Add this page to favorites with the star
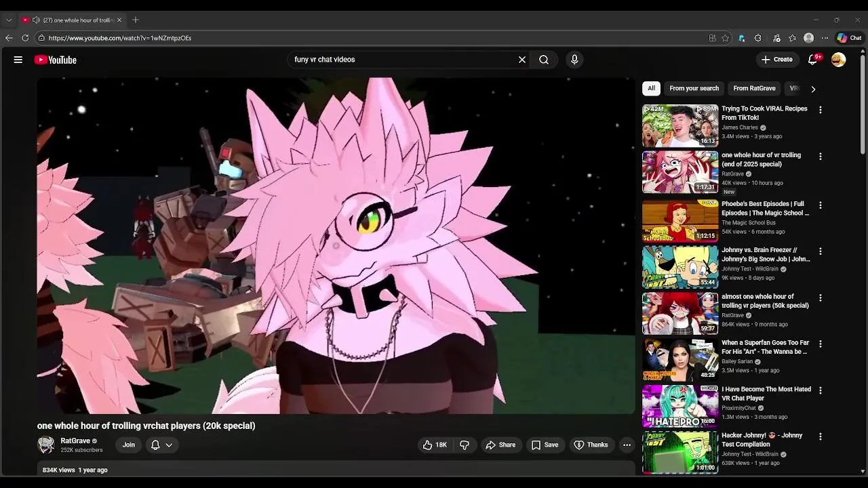The image size is (868, 488). click(x=725, y=38)
